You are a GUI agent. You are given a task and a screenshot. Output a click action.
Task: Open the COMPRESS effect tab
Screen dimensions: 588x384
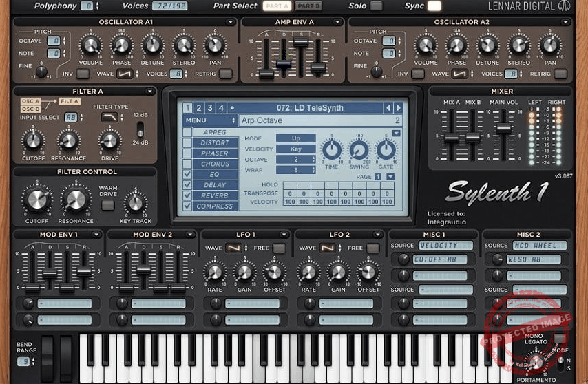(215, 206)
